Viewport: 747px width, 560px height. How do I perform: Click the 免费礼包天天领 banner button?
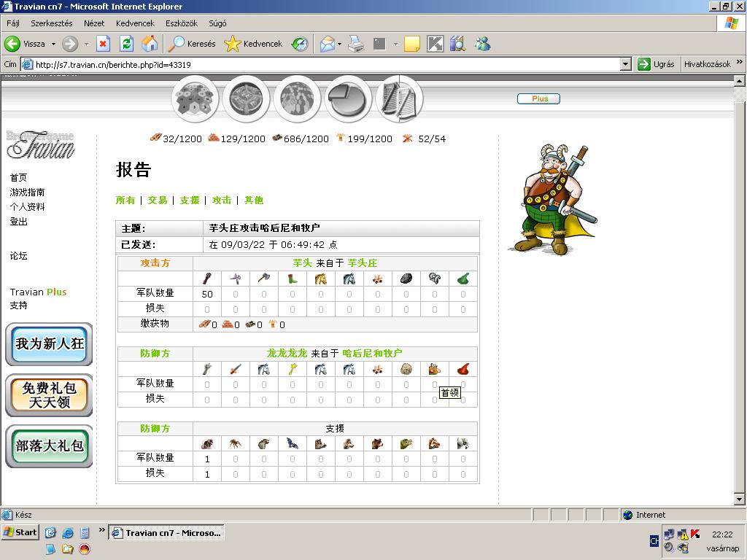coord(49,395)
